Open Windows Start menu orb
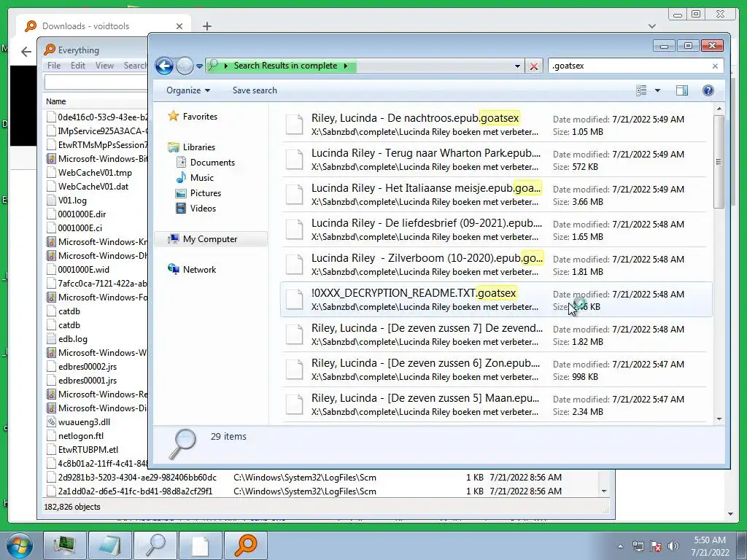The width and height of the screenshot is (747, 560). pyautogui.click(x=20, y=545)
